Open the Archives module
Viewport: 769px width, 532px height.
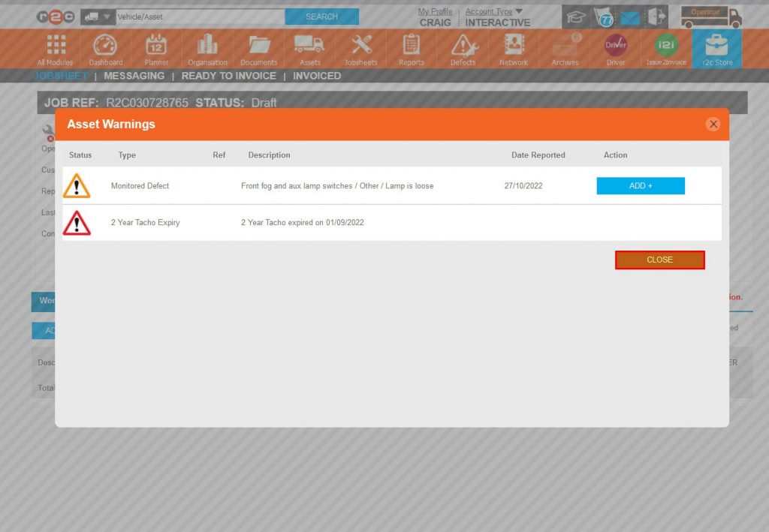tap(564, 48)
